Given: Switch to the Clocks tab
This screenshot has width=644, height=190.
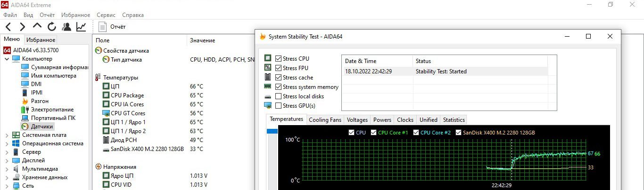Looking at the screenshot, I should click(405, 120).
